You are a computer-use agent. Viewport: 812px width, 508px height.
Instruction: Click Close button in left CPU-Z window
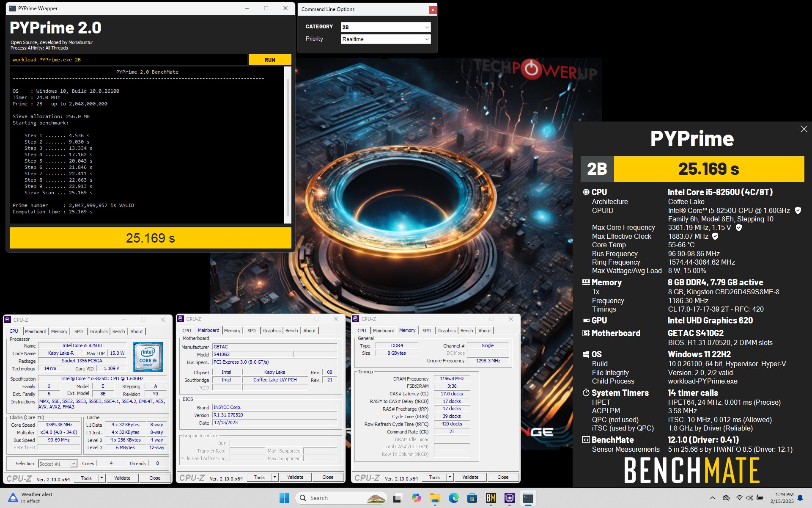pos(155,478)
